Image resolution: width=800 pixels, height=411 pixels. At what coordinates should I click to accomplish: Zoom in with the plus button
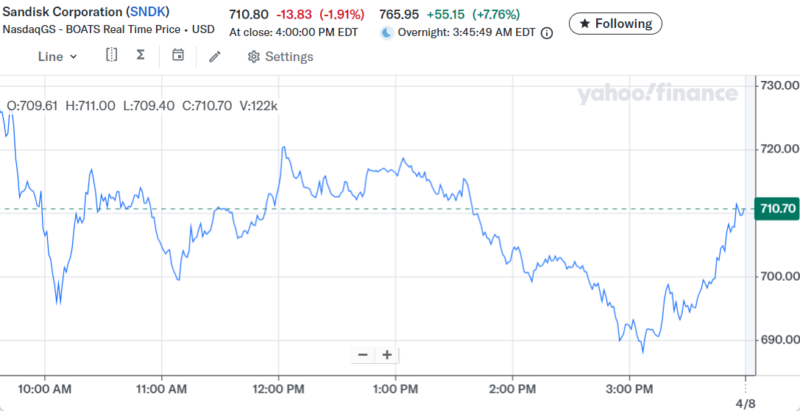[x=386, y=354]
